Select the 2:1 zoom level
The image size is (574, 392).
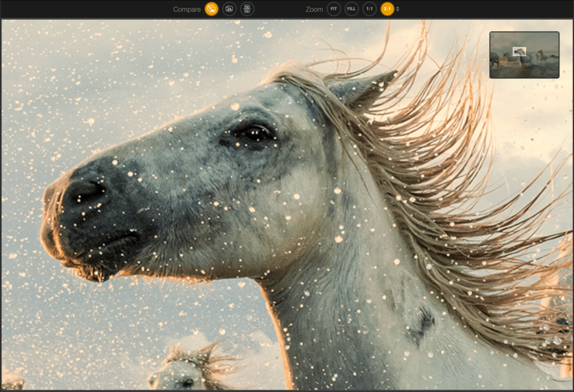[x=387, y=9]
